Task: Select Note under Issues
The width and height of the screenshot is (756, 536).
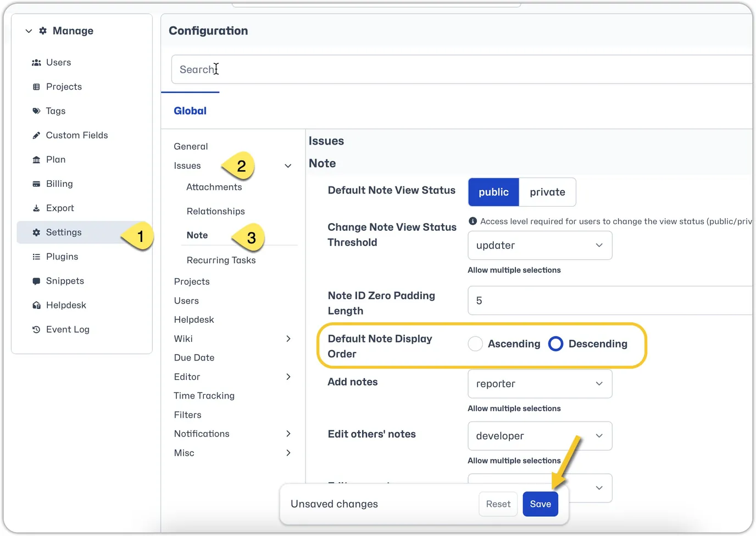Action: coord(197,235)
